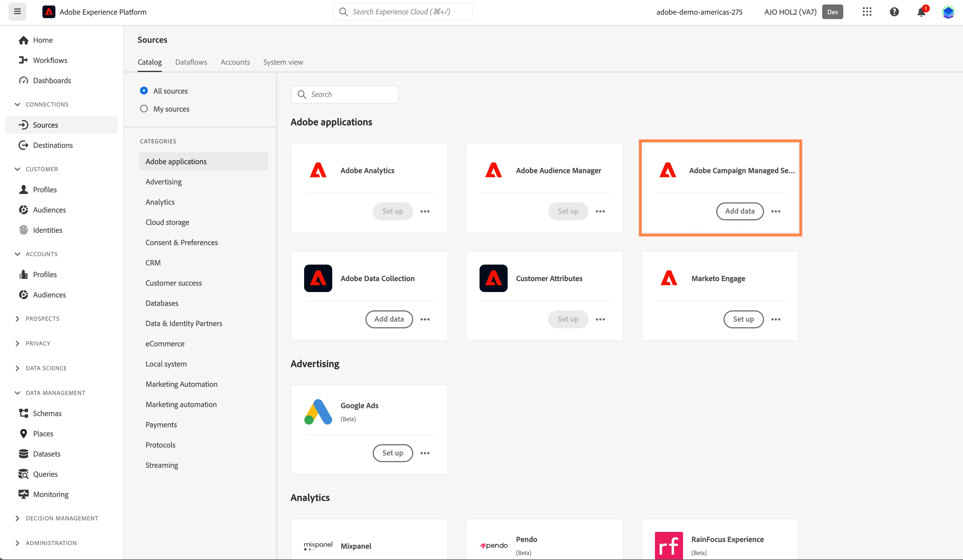Select the Cloud storage category
Screen dimensions: 963x560
click(x=167, y=222)
